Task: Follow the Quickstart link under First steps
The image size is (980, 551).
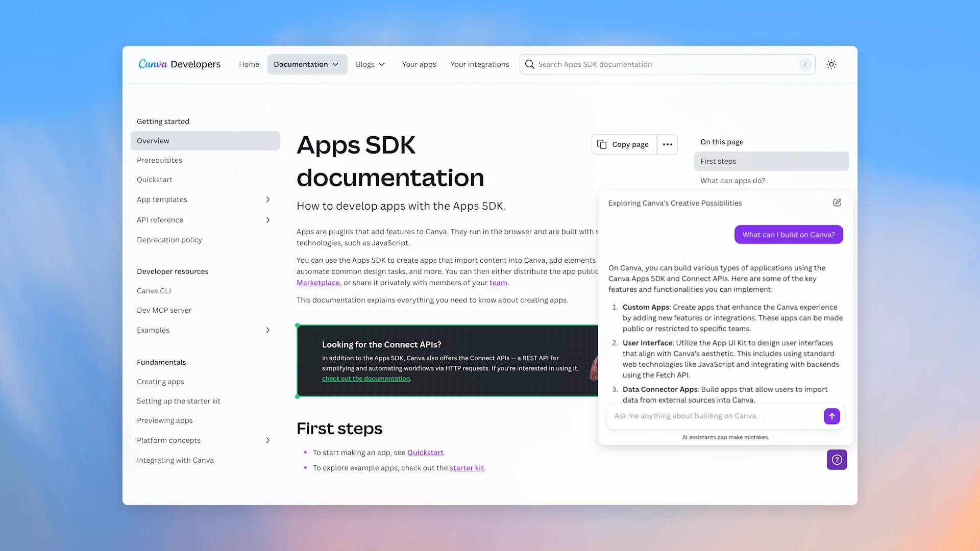Action: pos(425,453)
